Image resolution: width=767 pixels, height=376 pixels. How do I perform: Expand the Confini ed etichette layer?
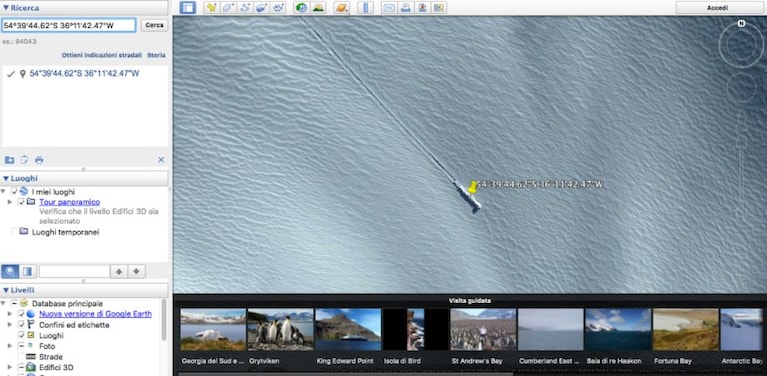10,325
